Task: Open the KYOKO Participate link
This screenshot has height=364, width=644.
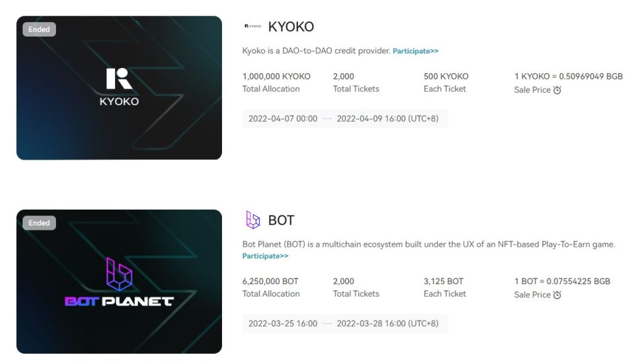Action: pyautogui.click(x=415, y=51)
